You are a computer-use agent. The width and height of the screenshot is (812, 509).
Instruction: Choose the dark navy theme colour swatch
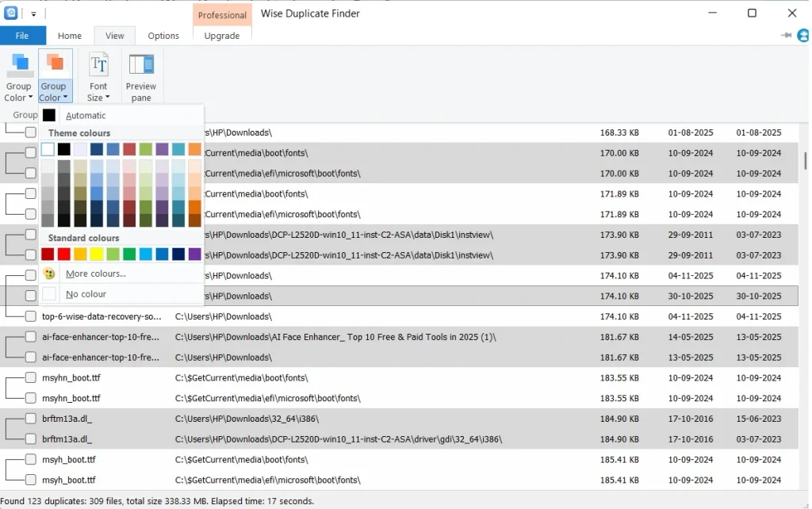(97, 150)
